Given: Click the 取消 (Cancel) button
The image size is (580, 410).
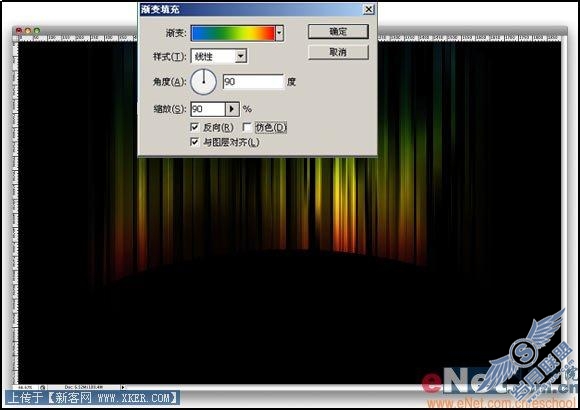Looking at the screenshot, I should (338, 52).
